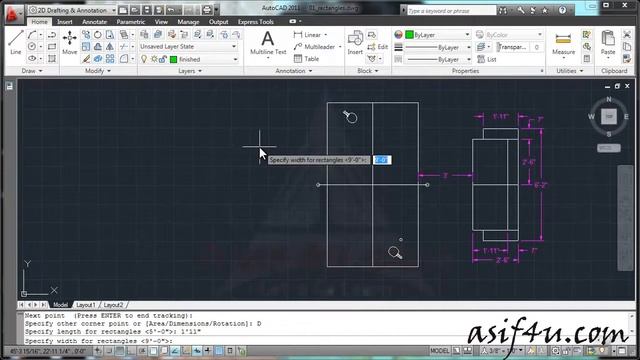Viewport: 640px width, 360px height.
Task: Click the block Edit button
Action: pos(378,47)
